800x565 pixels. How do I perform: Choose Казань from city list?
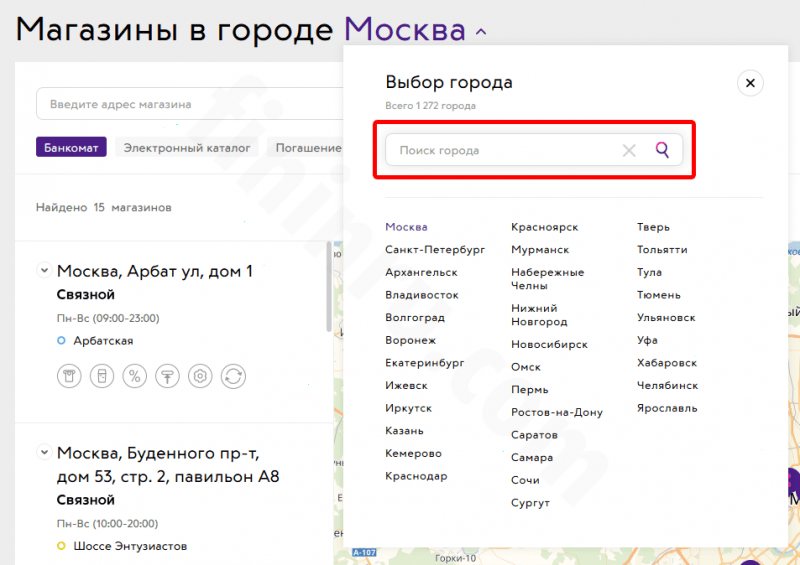click(x=404, y=431)
